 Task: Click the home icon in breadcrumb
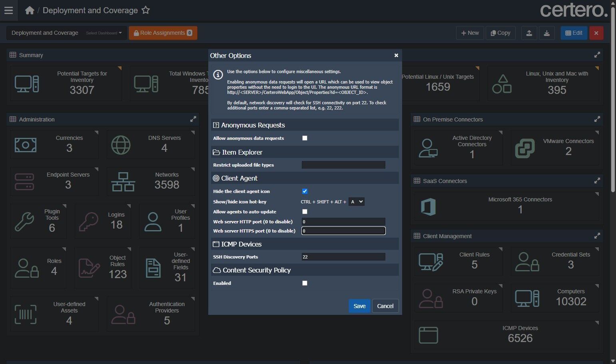(x=29, y=10)
